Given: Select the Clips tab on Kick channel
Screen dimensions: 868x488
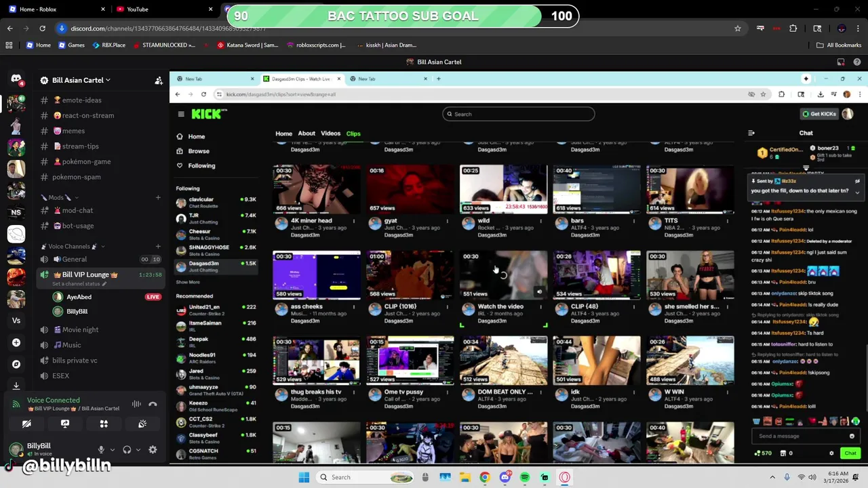Looking at the screenshot, I should (x=353, y=134).
